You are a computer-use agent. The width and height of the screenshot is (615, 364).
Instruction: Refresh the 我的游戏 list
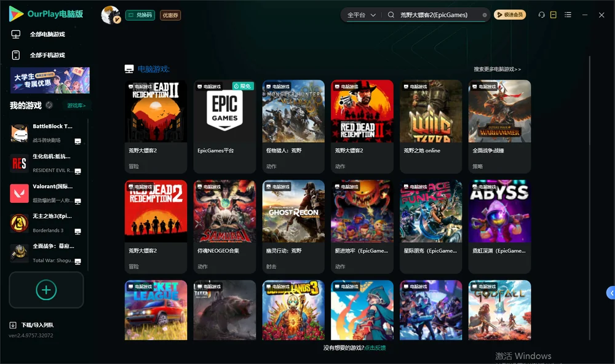tap(49, 105)
